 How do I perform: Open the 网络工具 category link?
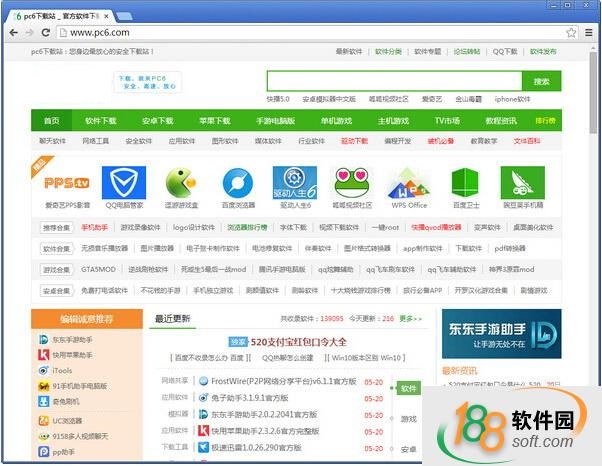click(x=96, y=141)
